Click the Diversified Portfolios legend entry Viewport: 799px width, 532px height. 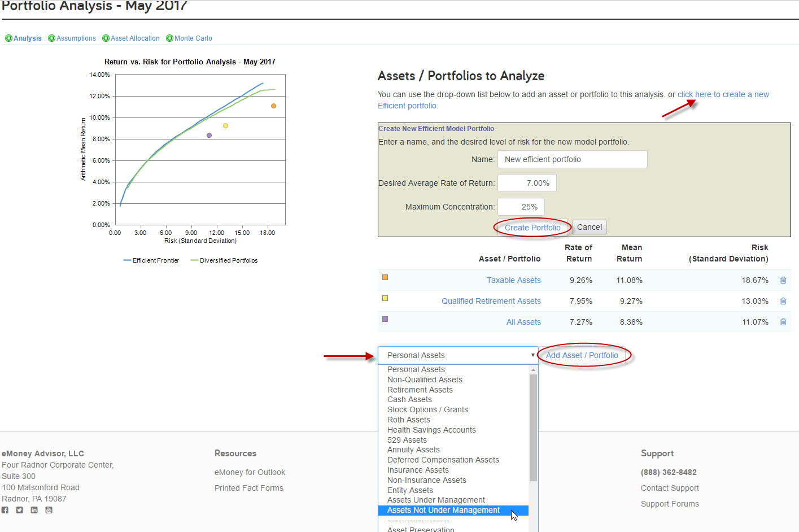pyautogui.click(x=224, y=260)
